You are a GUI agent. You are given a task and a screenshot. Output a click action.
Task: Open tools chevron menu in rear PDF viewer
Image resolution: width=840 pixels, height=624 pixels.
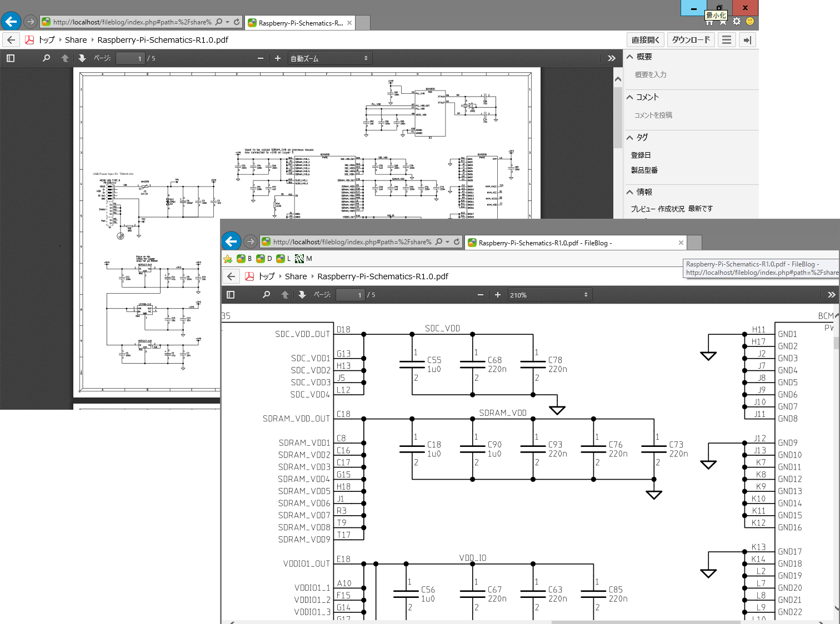[612, 58]
